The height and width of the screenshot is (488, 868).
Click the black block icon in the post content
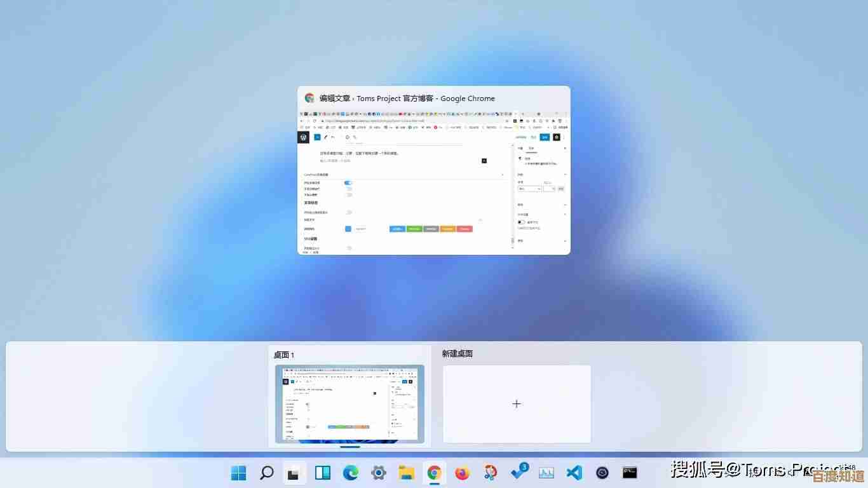484,161
